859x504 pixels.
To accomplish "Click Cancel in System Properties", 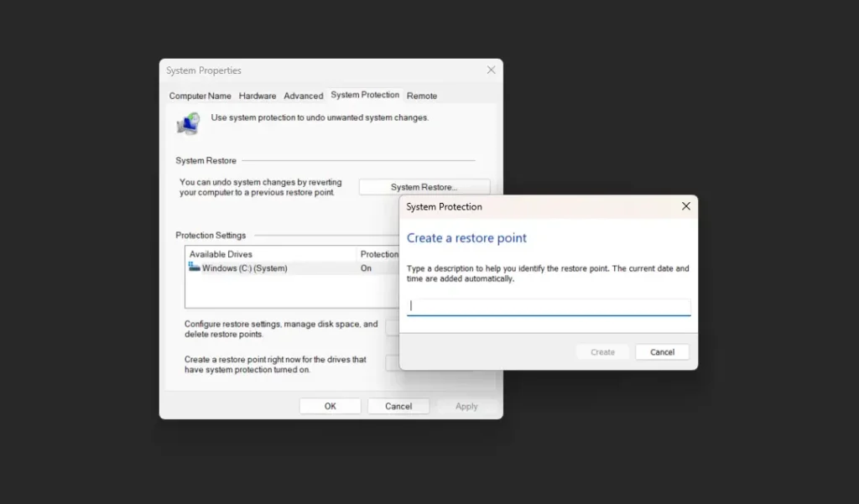I will point(398,405).
